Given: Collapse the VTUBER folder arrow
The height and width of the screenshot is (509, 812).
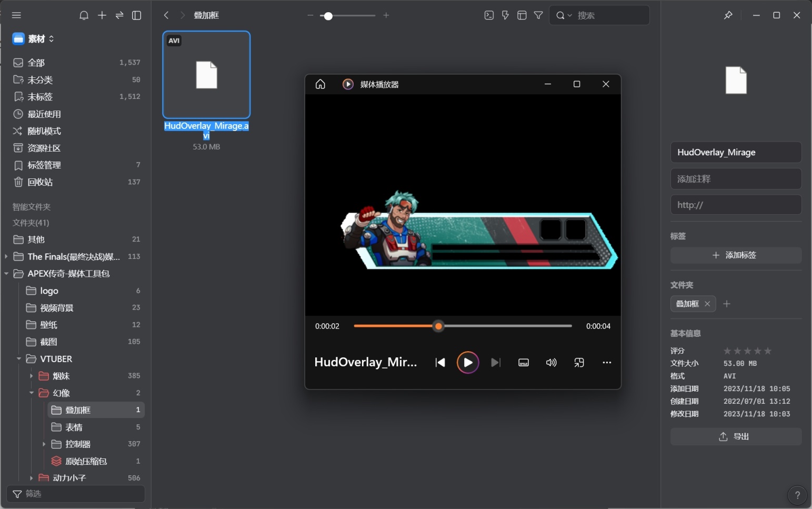Looking at the screenshot, I should point(18,359).
